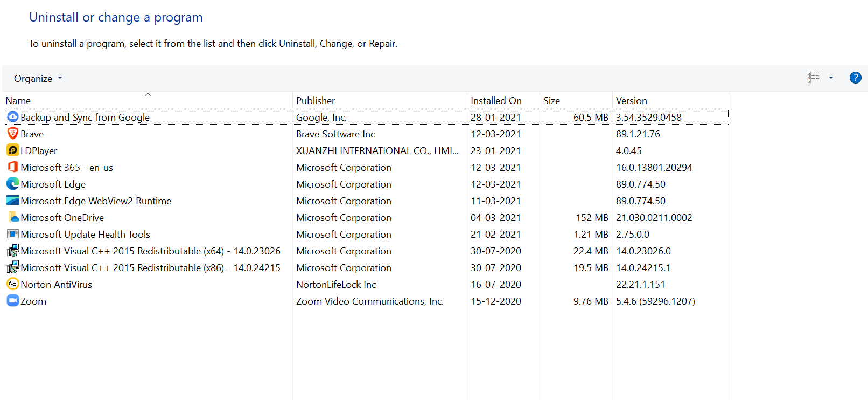
Task: Open the blue Help question mark
Action: (855, 78)
